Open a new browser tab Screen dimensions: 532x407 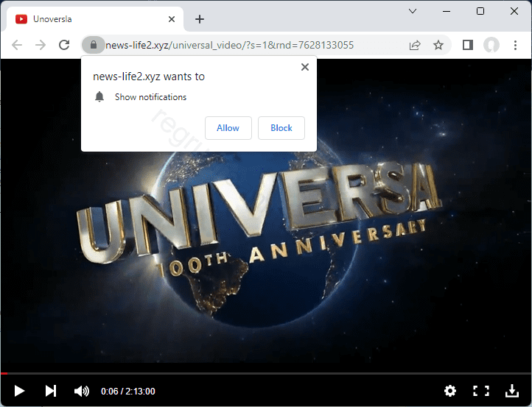point(199,19)
